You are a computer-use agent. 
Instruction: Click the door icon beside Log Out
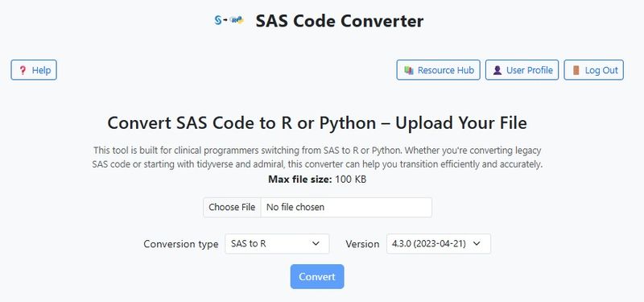coord(576,70)
